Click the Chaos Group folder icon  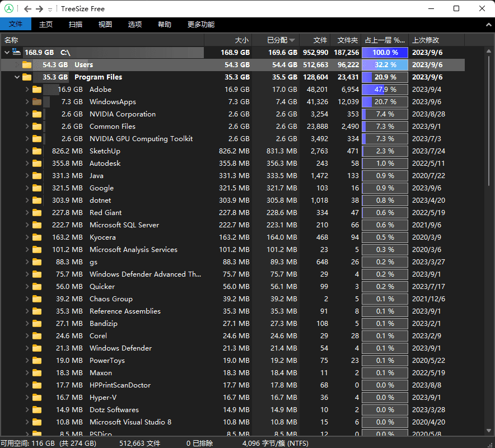[37, 298]
